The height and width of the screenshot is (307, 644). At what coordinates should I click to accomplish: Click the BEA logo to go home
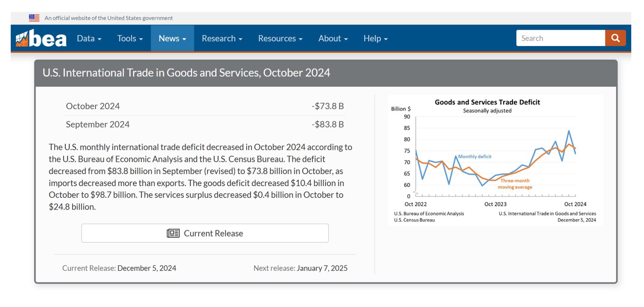(41, 39)
